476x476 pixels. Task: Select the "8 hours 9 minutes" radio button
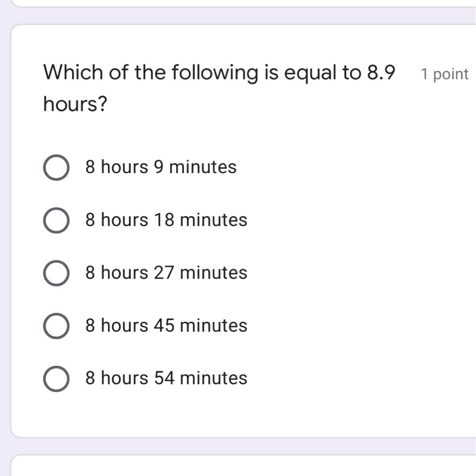click(x=56, y=167)
